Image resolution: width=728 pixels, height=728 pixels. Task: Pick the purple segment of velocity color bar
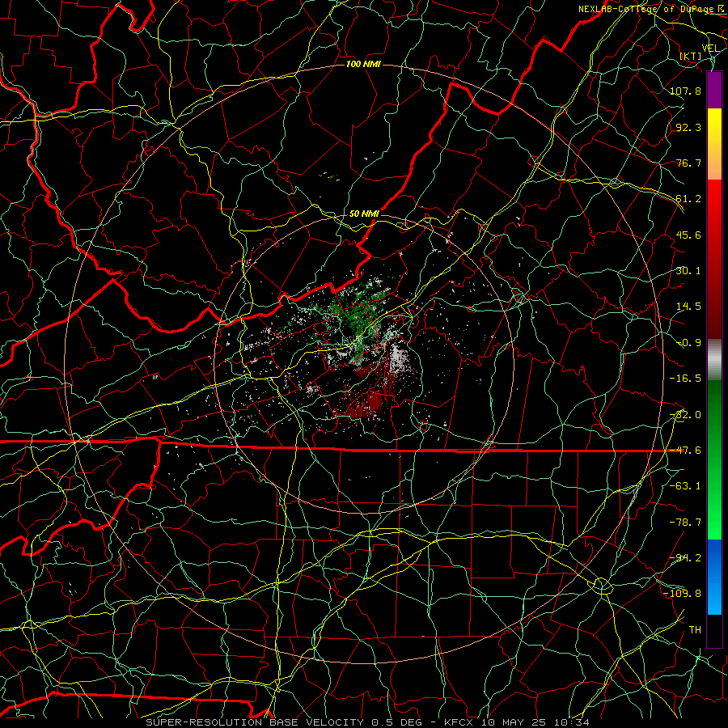click(x=714, y=90)
